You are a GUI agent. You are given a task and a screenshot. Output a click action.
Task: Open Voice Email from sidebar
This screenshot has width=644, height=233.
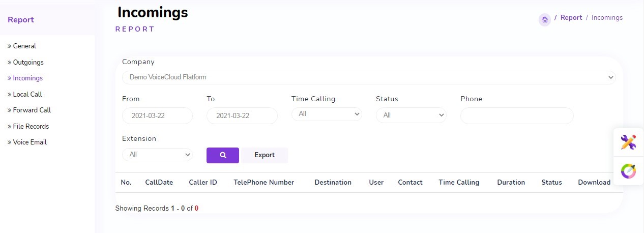(30, 142)
